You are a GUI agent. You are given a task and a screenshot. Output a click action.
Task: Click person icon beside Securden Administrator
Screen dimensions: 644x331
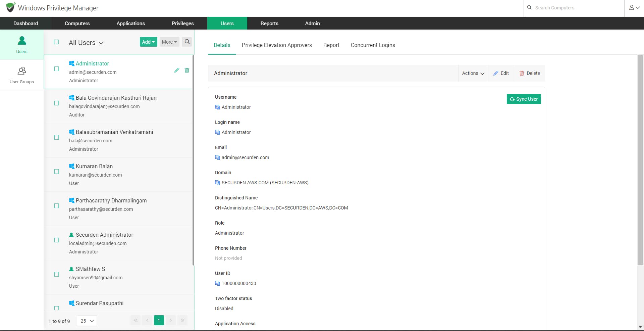pos(71,235)
